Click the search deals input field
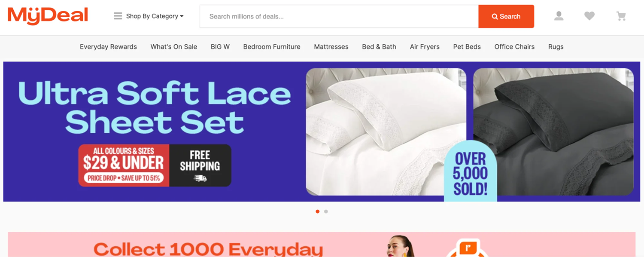This screenshot has width=644, height=257. 339,16
